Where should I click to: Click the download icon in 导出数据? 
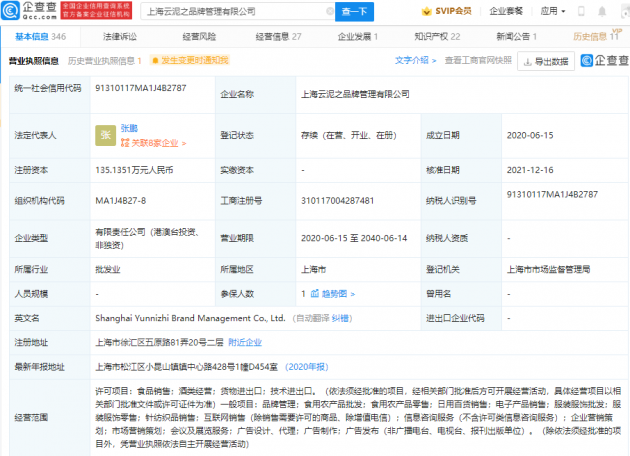pyautogui.click(x=528, y=61)
